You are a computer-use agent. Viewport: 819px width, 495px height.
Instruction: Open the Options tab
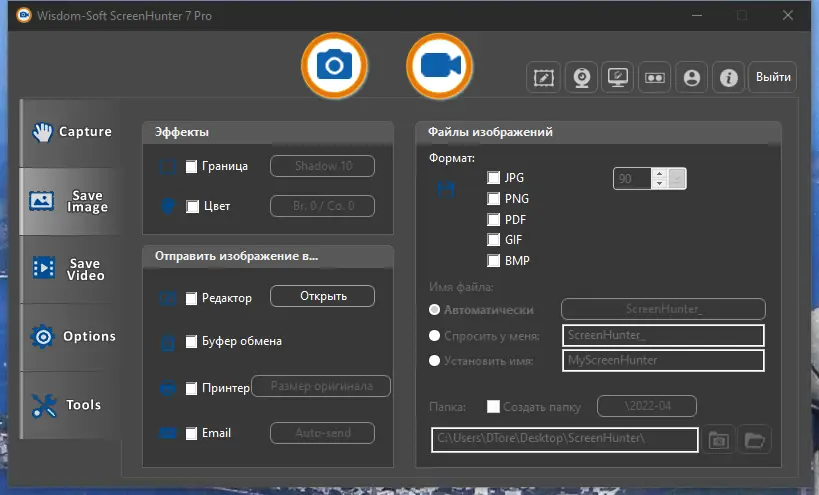[x=70, y=337]
